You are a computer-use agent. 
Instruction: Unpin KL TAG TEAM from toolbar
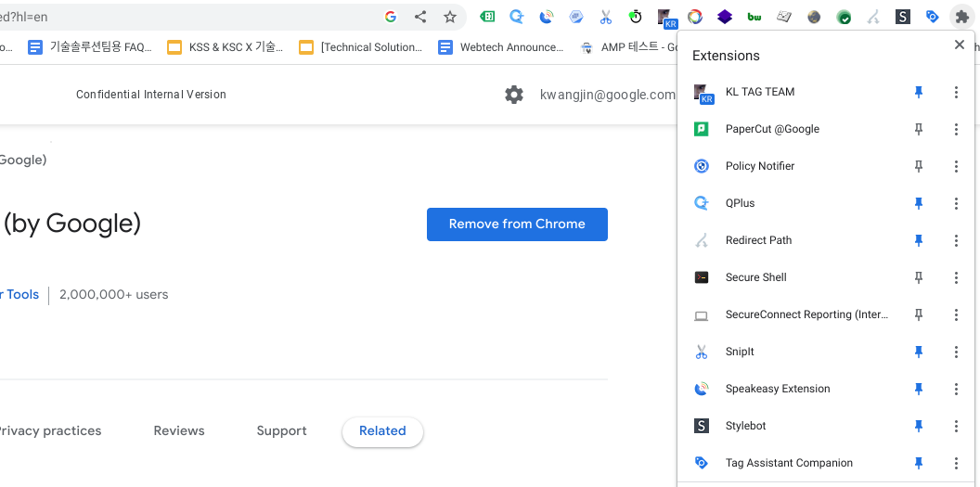click(x=918, y=93)
